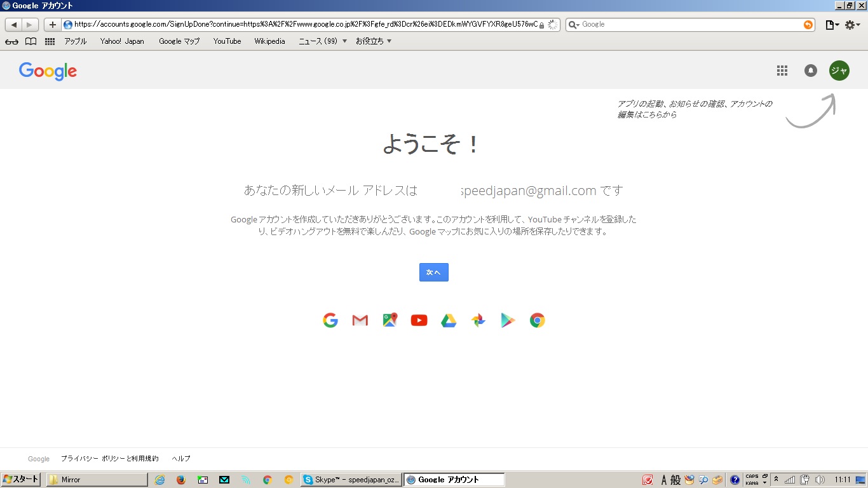Open the mail envelope taskbar icon
Screen dimensions: 868x488
pos(224,480)
